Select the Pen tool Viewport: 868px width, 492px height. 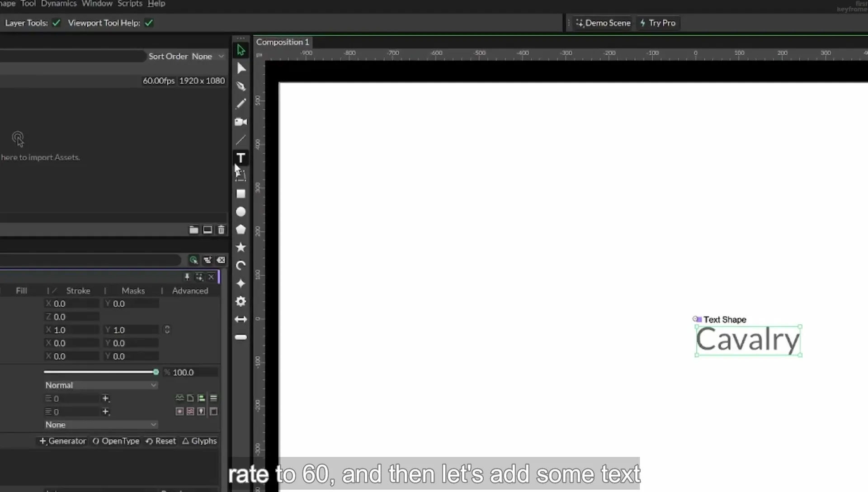pyautogui.click(x=241, y=86)
